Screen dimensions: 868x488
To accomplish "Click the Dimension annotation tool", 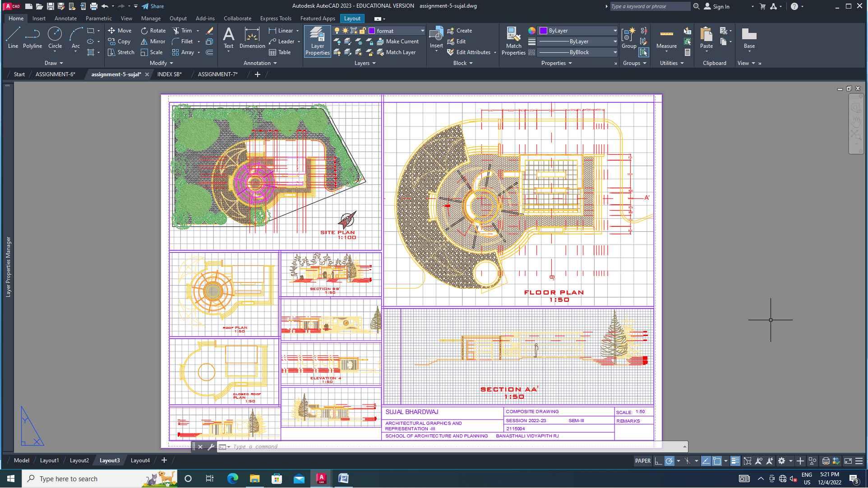I will click(252, 38).
